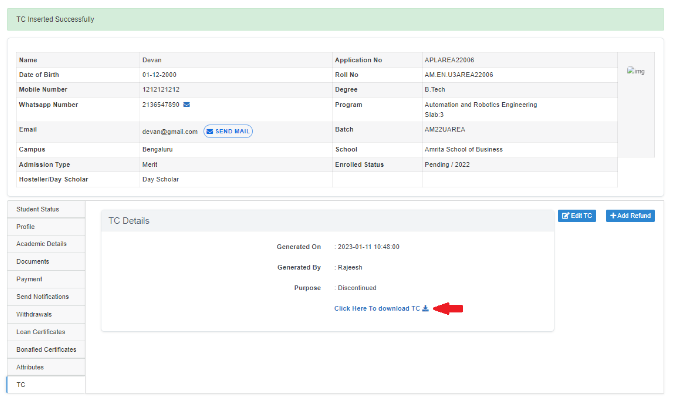The height and width of the screenshot is (413, 678).
Task: Open the Loan Certificates tab
Action: 41,332
